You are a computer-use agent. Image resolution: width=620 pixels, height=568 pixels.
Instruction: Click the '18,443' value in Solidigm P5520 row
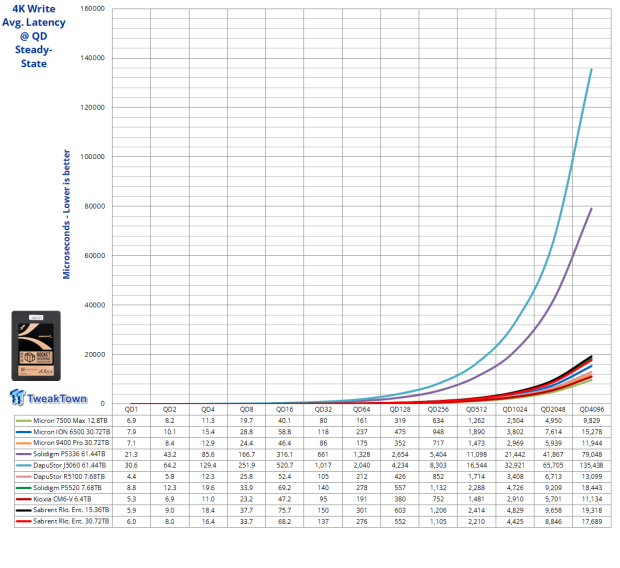tap(592, 488)
